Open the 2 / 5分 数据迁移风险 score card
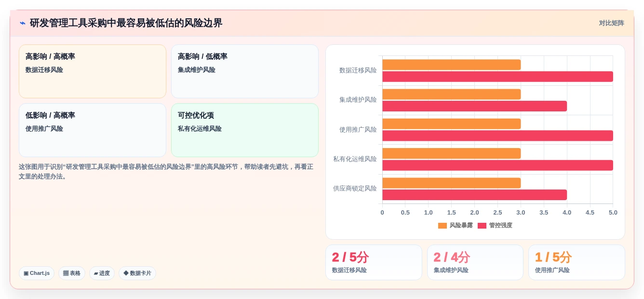This screenshot has width=644, height=299. (x=374, y=262)
